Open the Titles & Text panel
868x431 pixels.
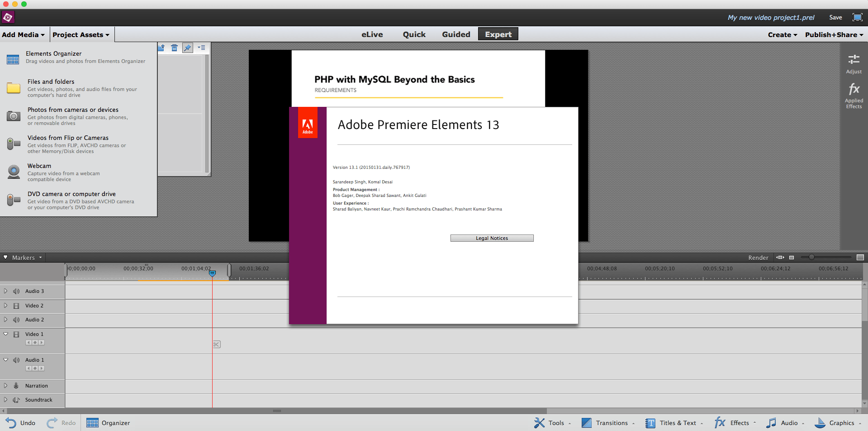pyautogui.click(x=674, y=423)
